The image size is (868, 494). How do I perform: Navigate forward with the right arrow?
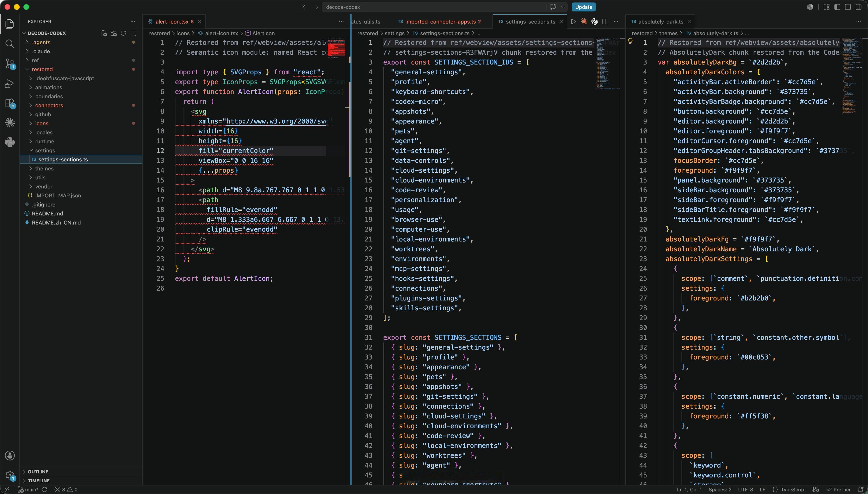[316, 7]
